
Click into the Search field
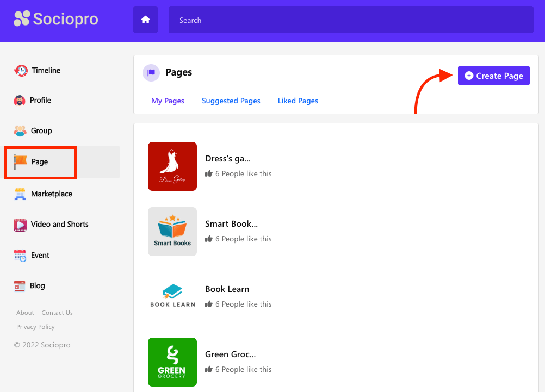click(350, 20)
